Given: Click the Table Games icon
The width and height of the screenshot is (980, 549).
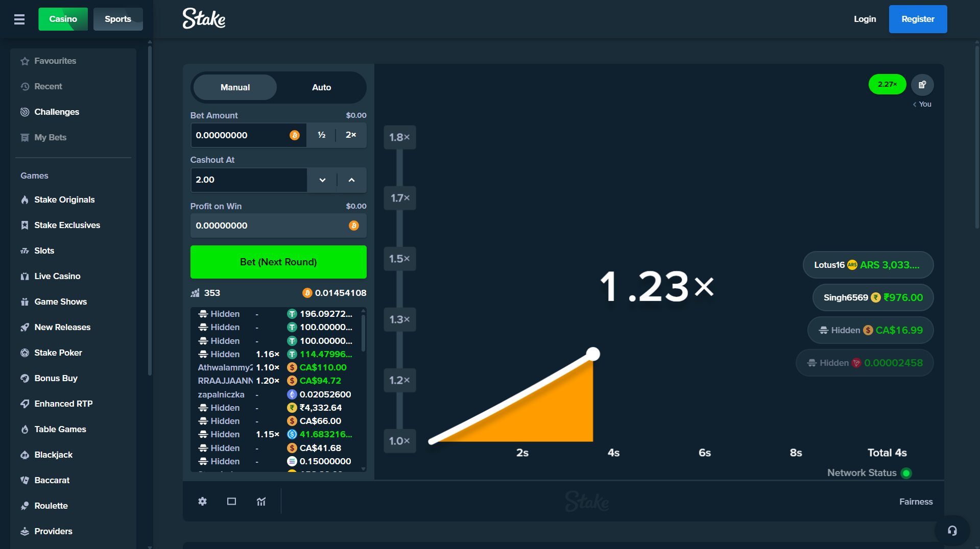Looking at the screenshot, I should [x=25, y=430].
